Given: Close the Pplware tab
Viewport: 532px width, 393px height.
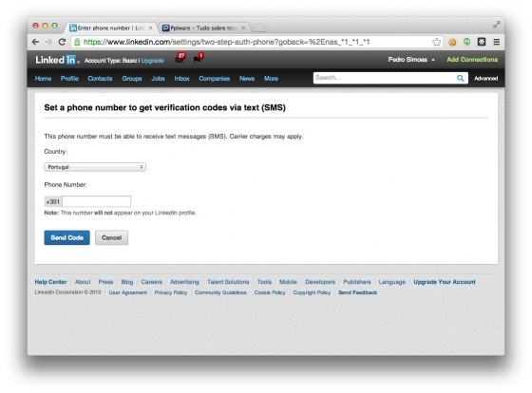Looking at the screenshot, I should 243,28.
